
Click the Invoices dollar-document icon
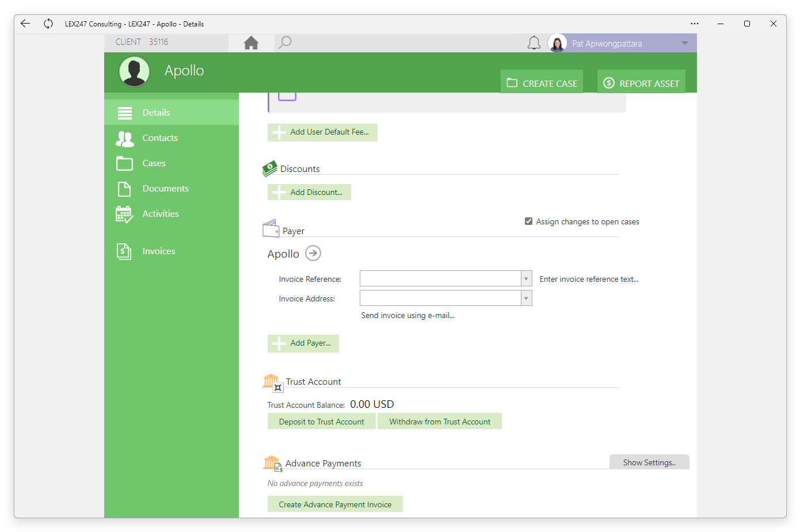click(124, 251)
